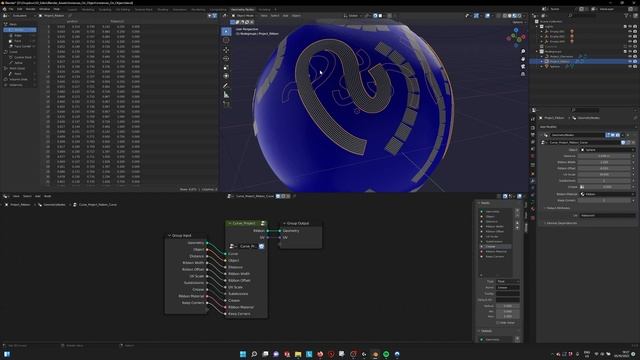Click Ribbon Width value slider in modifier
Viewport: 640px width, 360px height.
pos(605,162)
